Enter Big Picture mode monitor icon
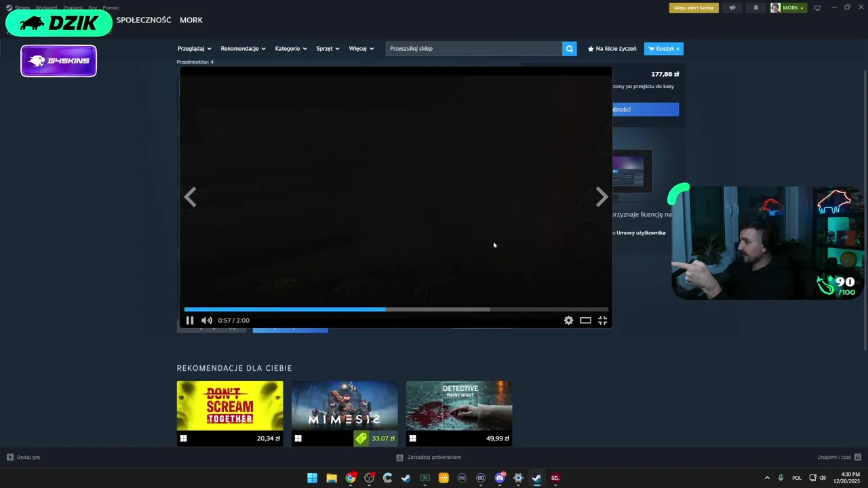 [817, 8]
